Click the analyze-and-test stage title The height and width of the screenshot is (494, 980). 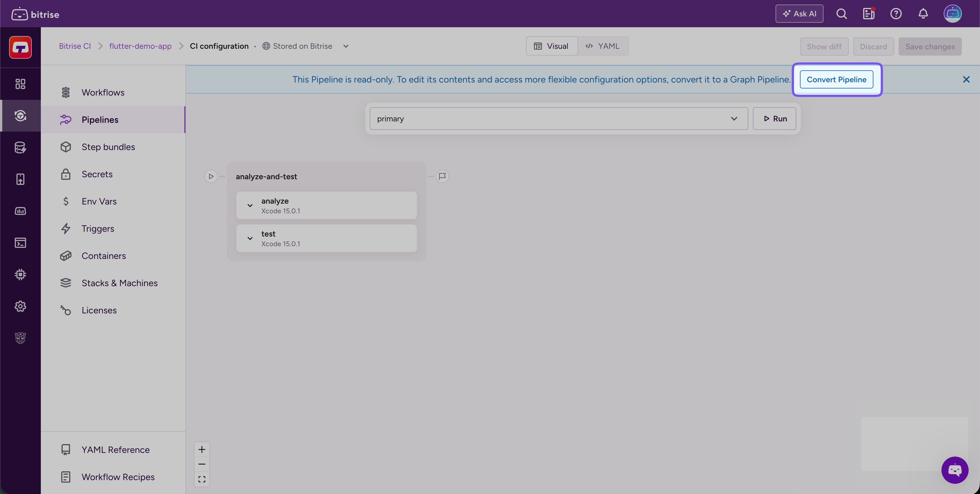pyautogui.click(x=266, y=177)
